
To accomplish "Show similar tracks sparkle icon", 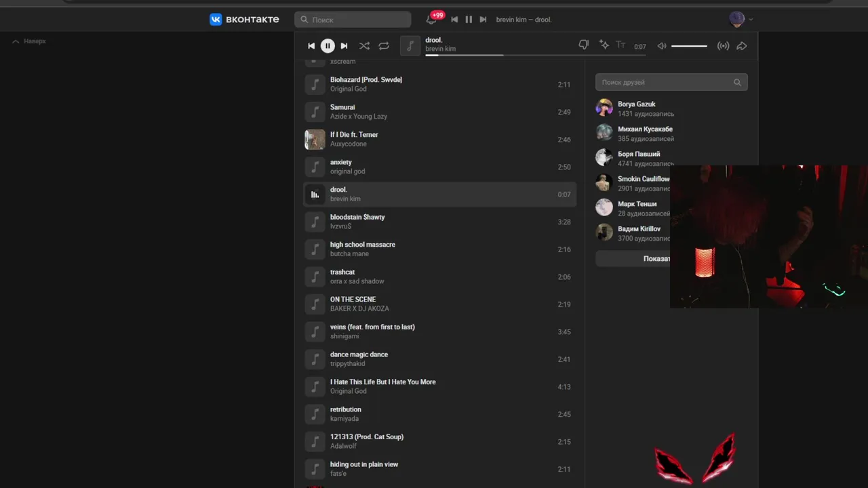I will pos(604,45).
